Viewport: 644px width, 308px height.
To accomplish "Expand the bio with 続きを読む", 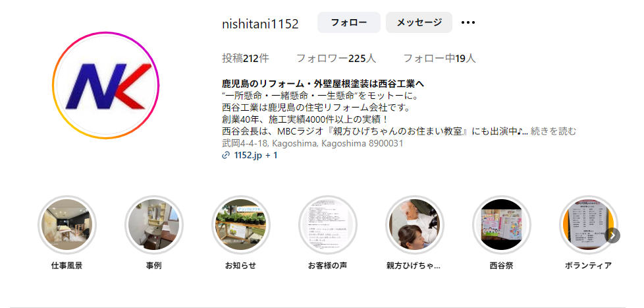I will (554, 132).
